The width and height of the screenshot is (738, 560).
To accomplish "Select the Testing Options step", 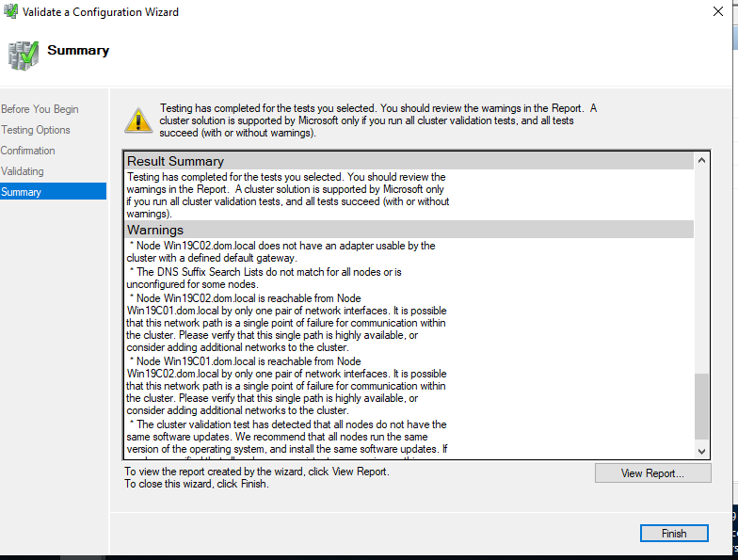I will pyautogui.click(x=36, y=130).
